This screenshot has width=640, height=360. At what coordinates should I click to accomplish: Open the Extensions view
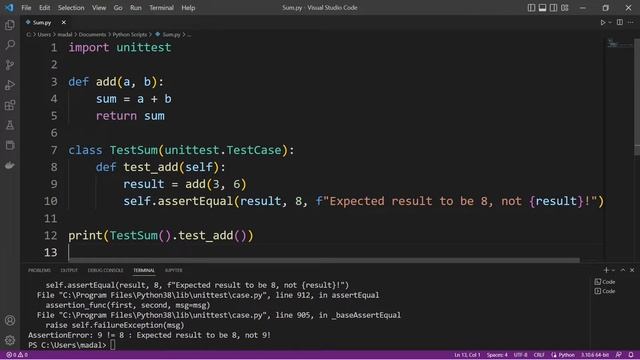10,105
